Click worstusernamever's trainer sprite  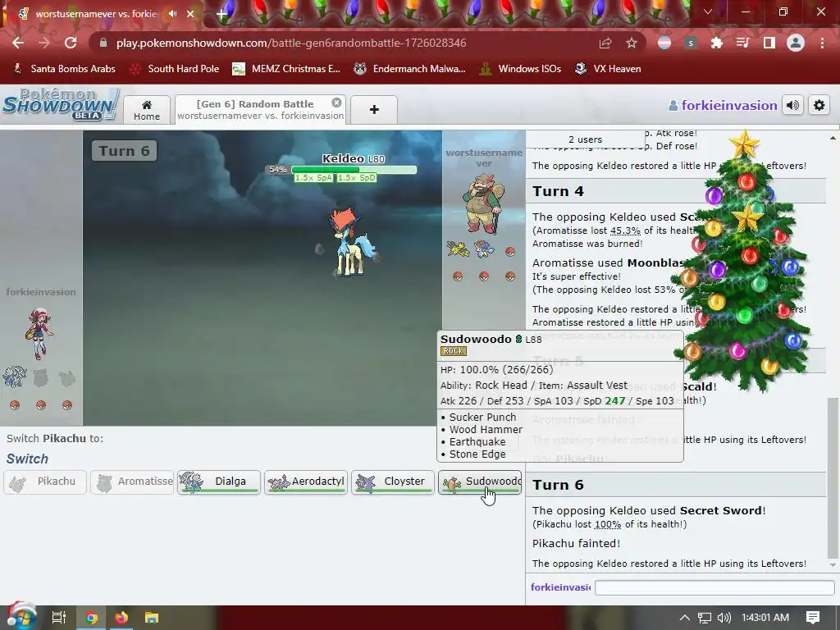point(482,203)
